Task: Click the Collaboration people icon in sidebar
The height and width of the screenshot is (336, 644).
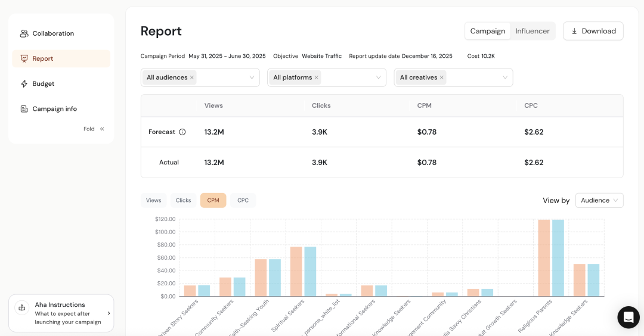Action: tap(24, 33)
